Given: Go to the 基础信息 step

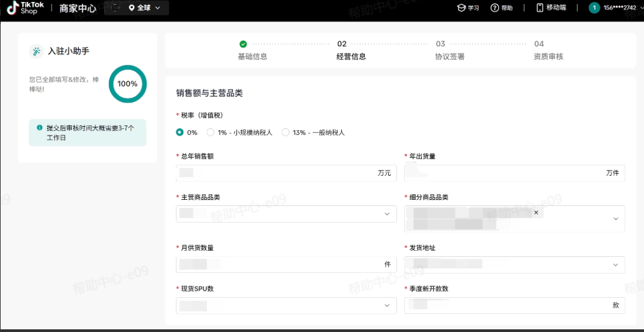Looking at the screenshot, I should pos(252,56).
